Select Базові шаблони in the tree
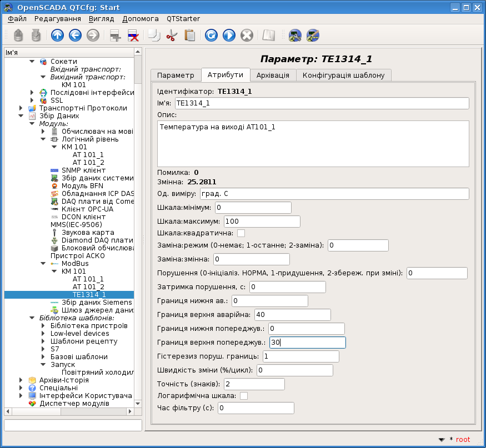This screenshot has height=448, width=486. coord(79,357)
